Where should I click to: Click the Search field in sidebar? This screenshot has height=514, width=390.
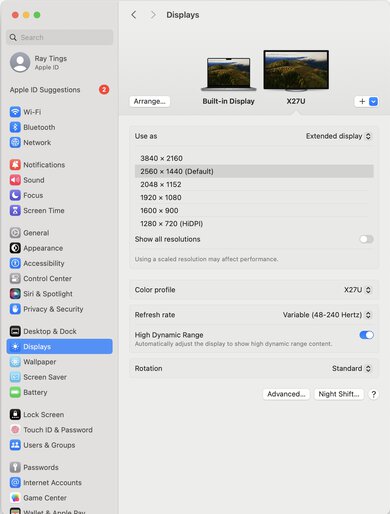[x=60, y=37]
